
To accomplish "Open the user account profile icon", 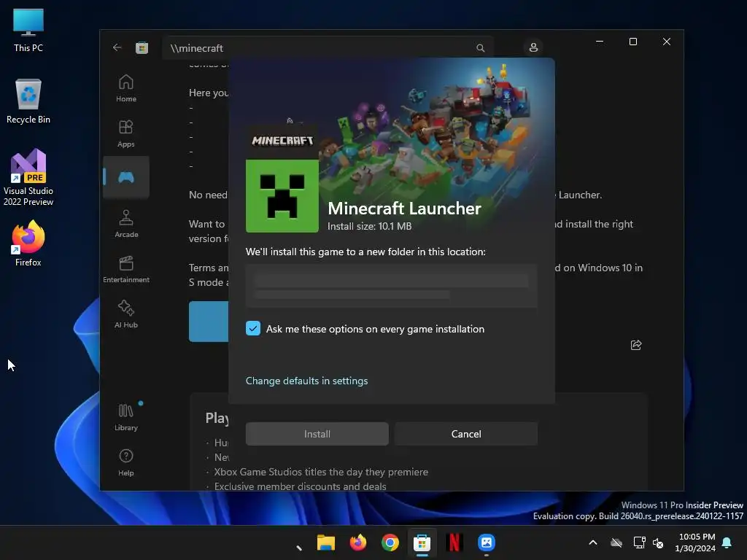I will [x=533, y=47].
